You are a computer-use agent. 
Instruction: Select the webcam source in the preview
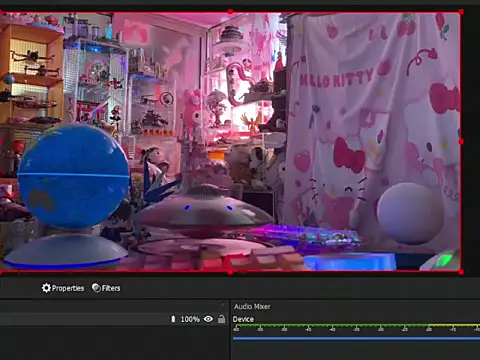coord(230,142)
